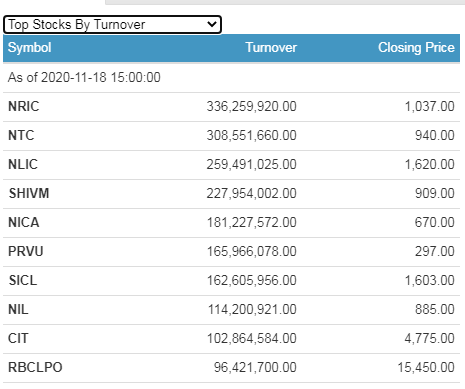Select NRIC turnover 336,259,920.00
Viewport: 465px width, 389px height.
pyautogui.click(x=251, y=107)
